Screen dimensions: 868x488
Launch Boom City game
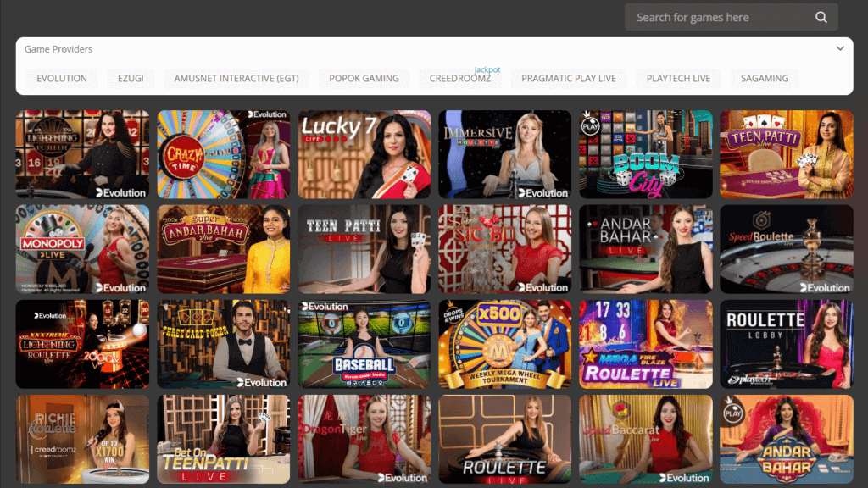tap(645, 154)
